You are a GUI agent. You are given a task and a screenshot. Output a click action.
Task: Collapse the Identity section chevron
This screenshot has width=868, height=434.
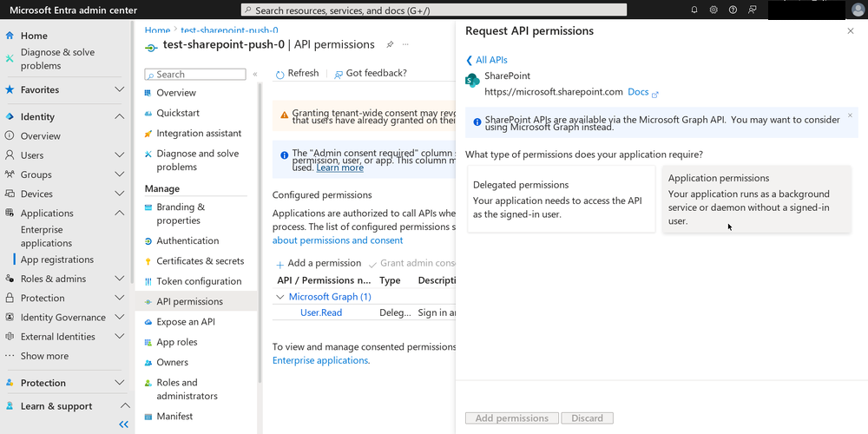pyautogui.click(x=119, y=117)
